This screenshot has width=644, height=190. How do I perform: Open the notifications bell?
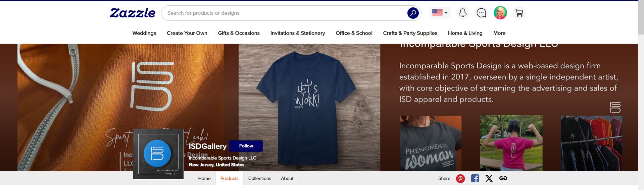click(462, 13)
